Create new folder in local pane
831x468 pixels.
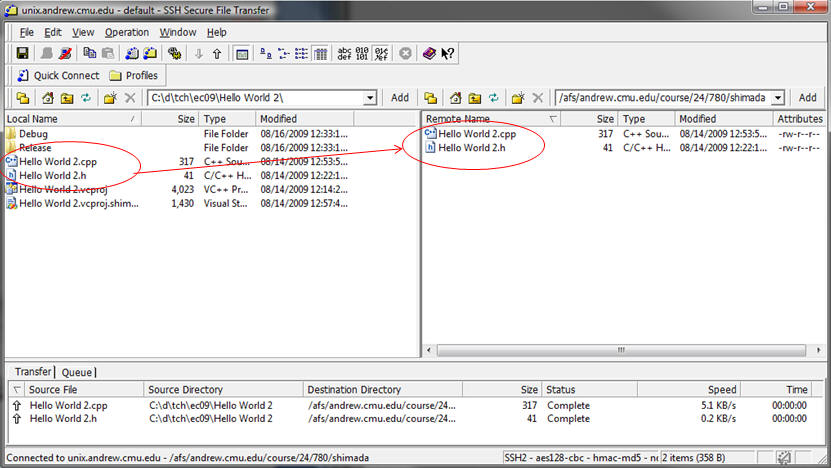[x=110, y=98]
